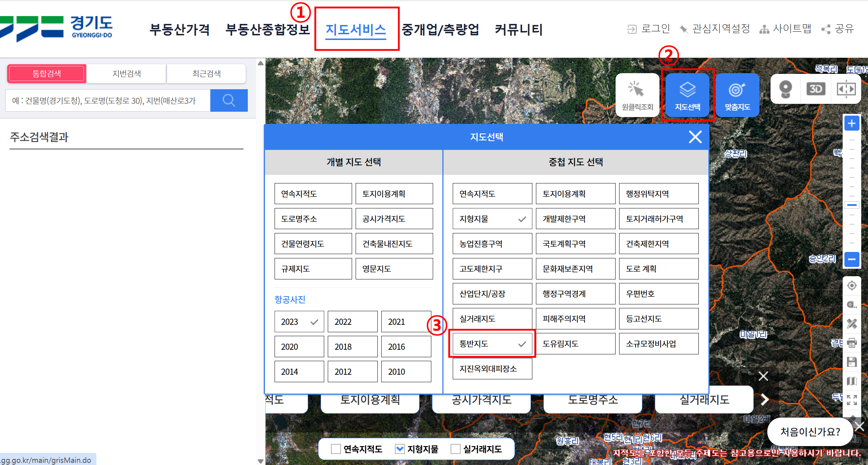Click the split-screen map compare icon
The image size is (868, 465).
coord(846,89)
